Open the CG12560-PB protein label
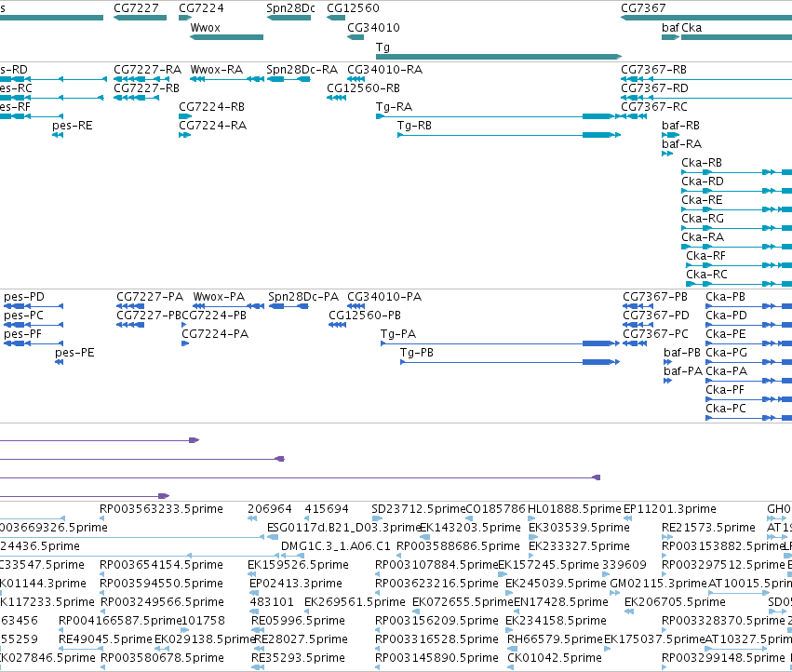 [x=365, y=316]
